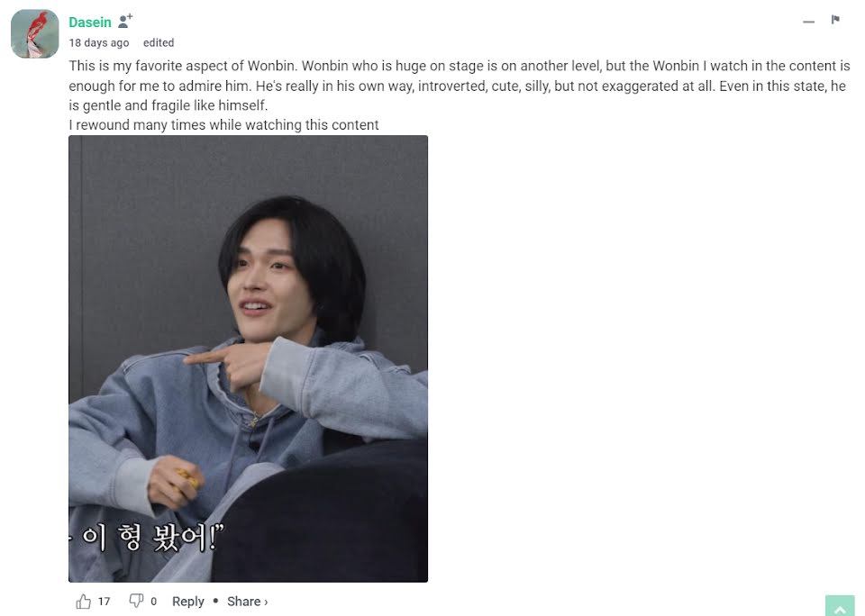This screenshot has height=616, width=865.
Task: Reply to Dasein's comment
Action: [x=188, y=601]
